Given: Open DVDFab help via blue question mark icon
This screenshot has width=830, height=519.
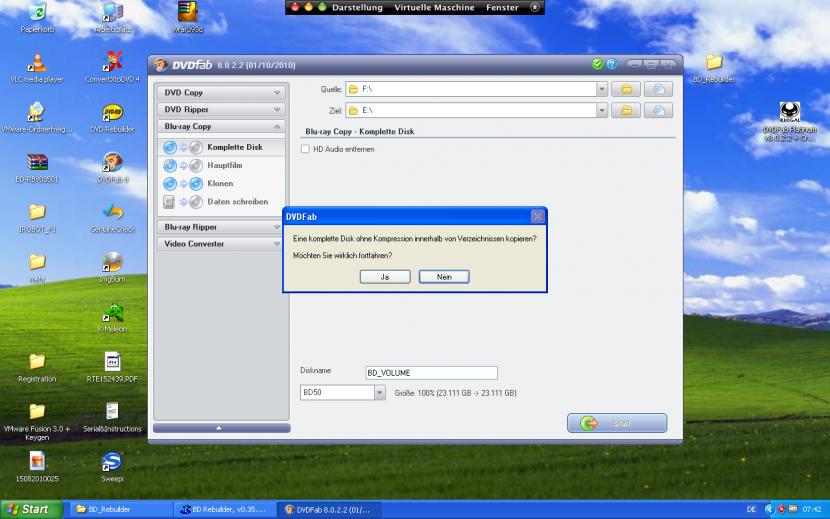Looking at the screenshot, I should (x=612, y=64).
